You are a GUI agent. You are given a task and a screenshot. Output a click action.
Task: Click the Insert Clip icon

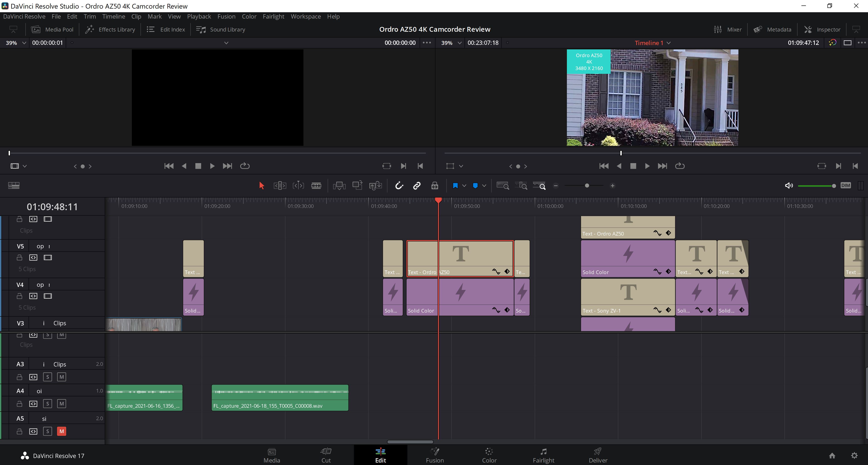(x=339, y=186)
